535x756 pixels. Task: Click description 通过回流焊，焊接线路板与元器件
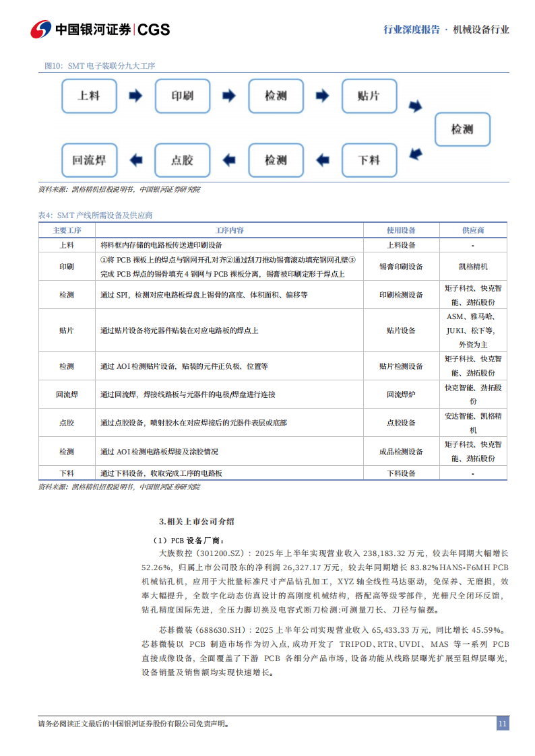(x=188, y=394)
